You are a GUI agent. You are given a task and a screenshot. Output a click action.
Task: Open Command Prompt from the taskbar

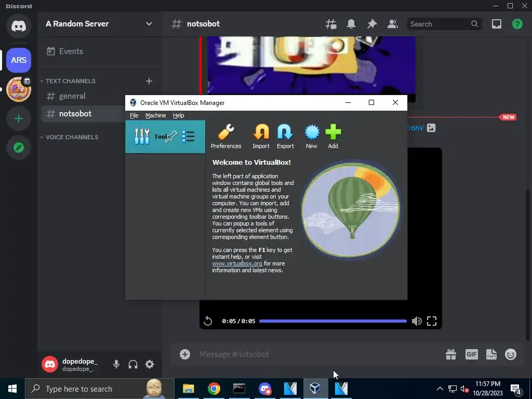tap(239, 389)
